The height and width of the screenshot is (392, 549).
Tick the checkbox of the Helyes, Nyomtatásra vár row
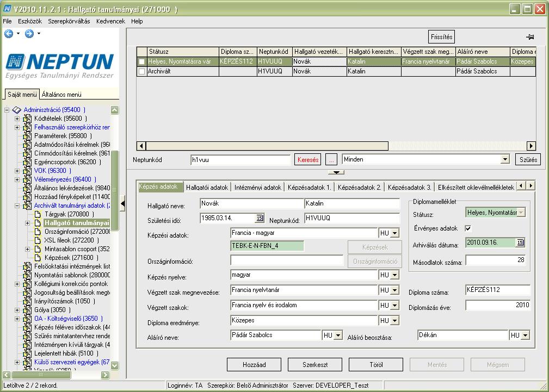[141, 61]
